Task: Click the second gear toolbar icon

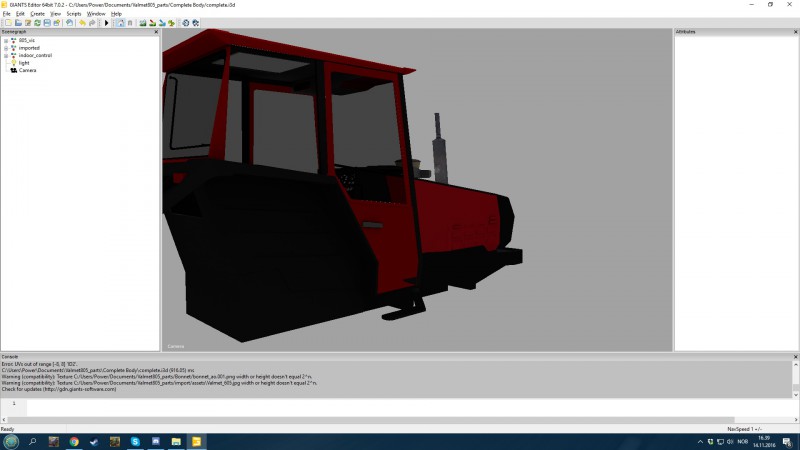Action: 195,23
